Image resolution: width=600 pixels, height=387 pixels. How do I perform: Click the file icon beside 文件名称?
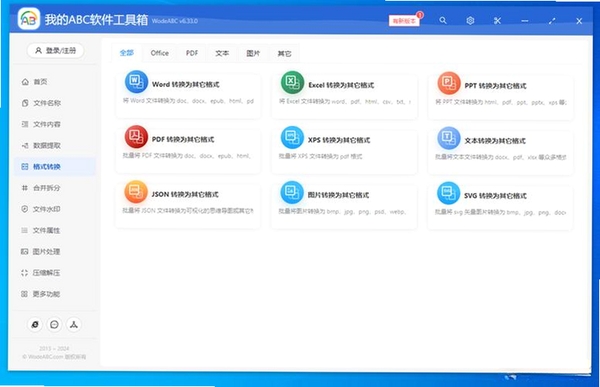tap(25, 103)
